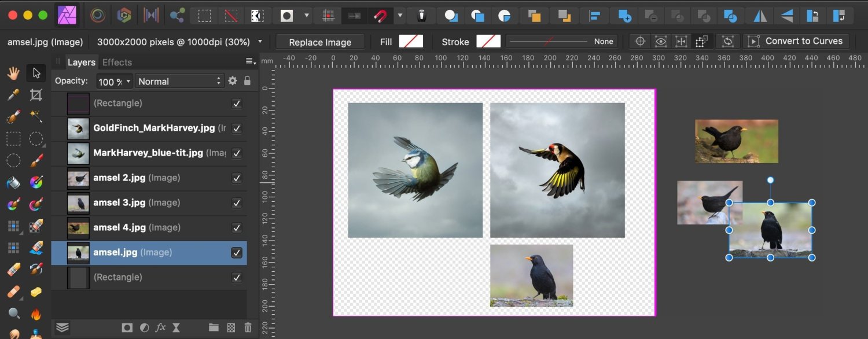Select the Rectangular Marquee tool
The width and height of the screenshot is (868, 339).
pyautogui.click(x=13, y=139)
